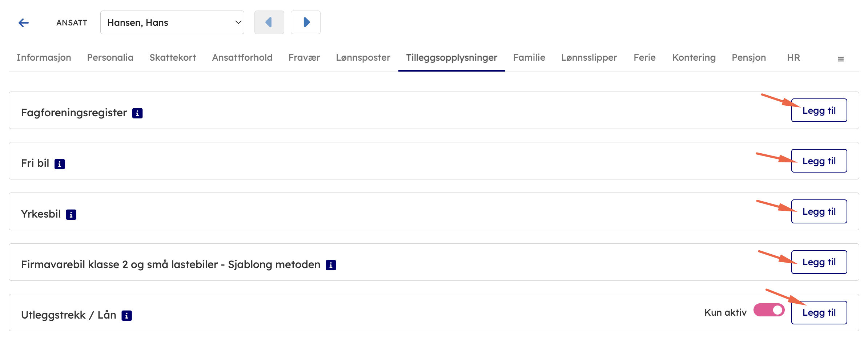Open the Ansatt dropdown showing Hansen, Hans

tap(172, 23)
